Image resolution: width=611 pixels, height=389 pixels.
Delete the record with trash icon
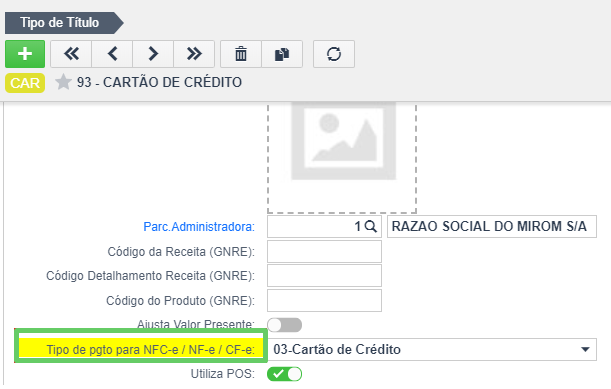pos(241,54)
